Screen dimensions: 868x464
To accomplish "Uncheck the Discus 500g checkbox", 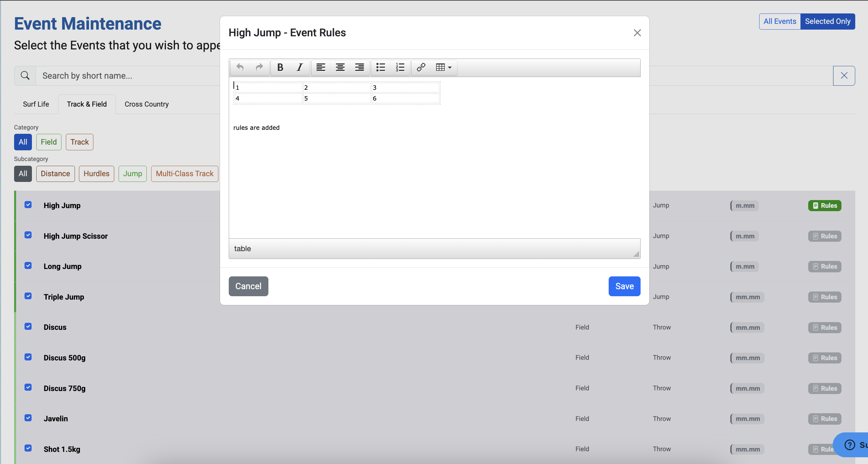I will point(28,357).
